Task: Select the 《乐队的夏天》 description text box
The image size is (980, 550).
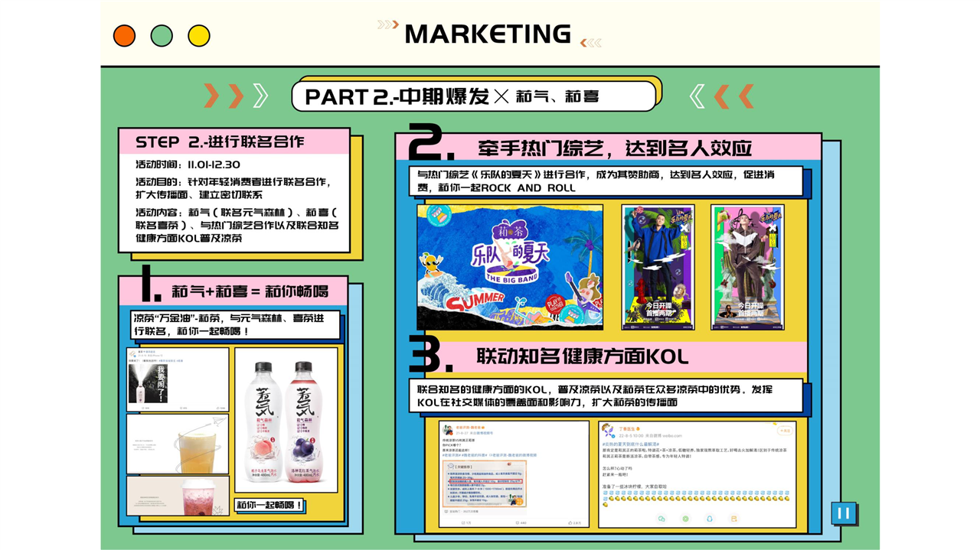Action: (x=605, y=181)
